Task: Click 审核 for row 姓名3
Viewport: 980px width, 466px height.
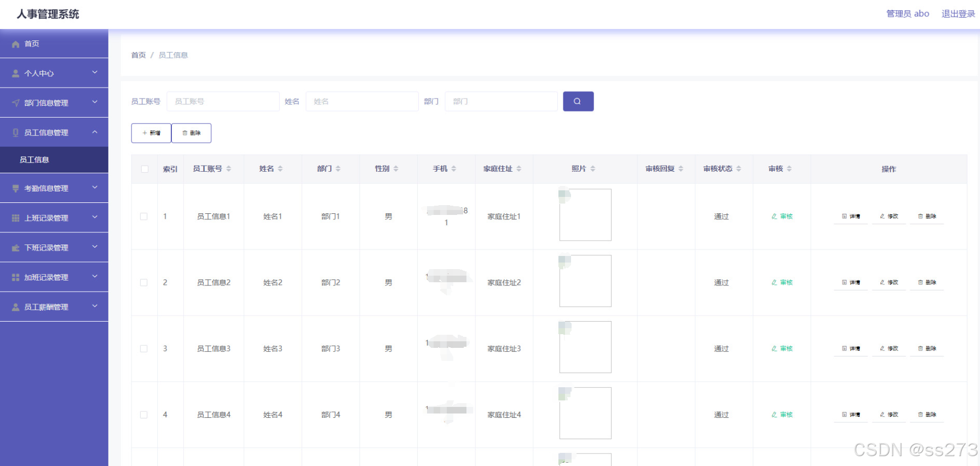Action: pos(782,348)
